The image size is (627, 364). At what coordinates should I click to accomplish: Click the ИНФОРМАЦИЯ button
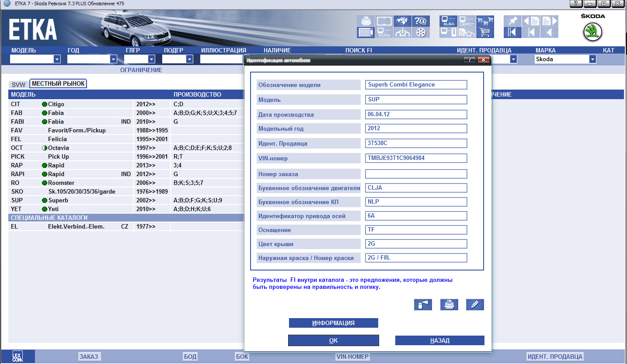point(333,323)
